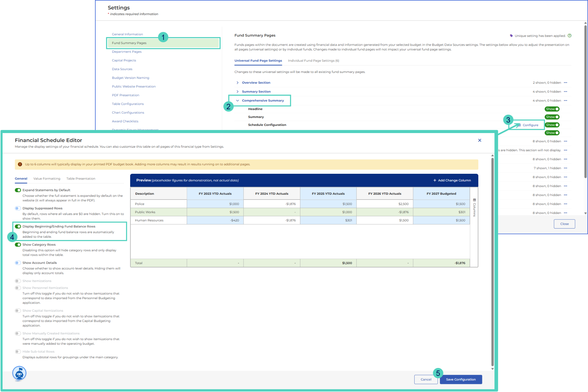Toggle Hide Sub-total Rows

[18, 352]
